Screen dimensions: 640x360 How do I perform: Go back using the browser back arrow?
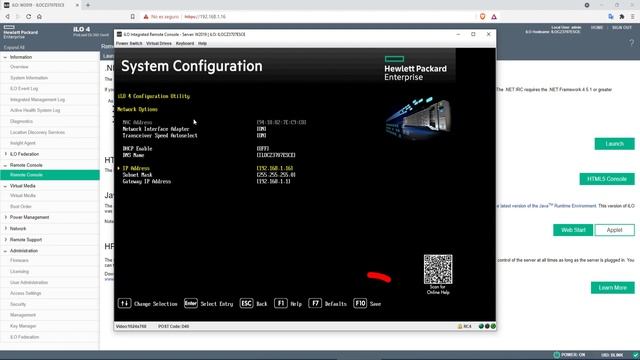pos(7,17)
